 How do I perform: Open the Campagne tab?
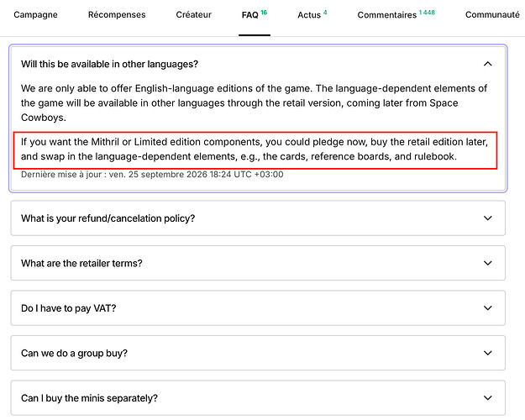tap(35, 15)
